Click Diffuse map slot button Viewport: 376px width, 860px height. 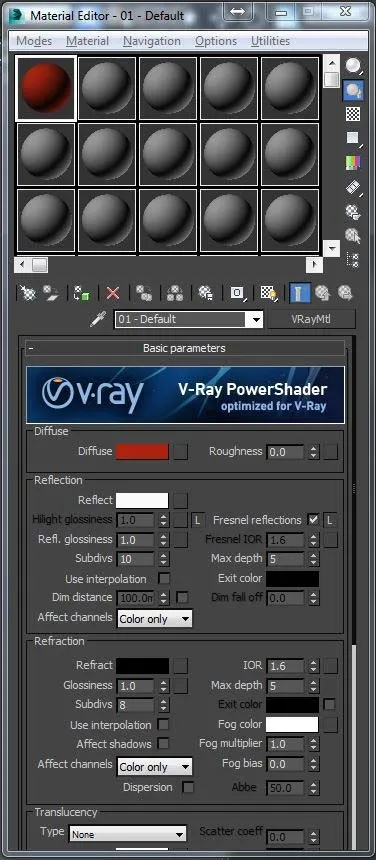click(181, 452)
